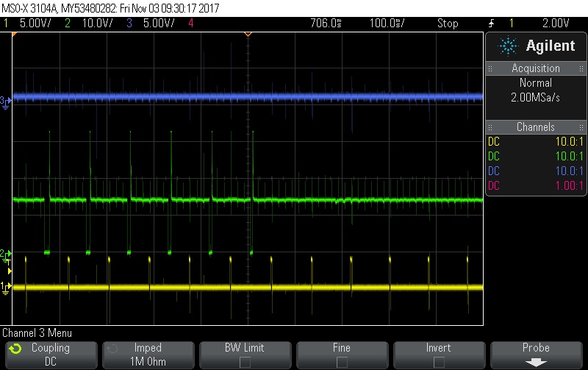Click the channel 1 ground level marker
The image size is (588, 370).
tap(5, 286)
